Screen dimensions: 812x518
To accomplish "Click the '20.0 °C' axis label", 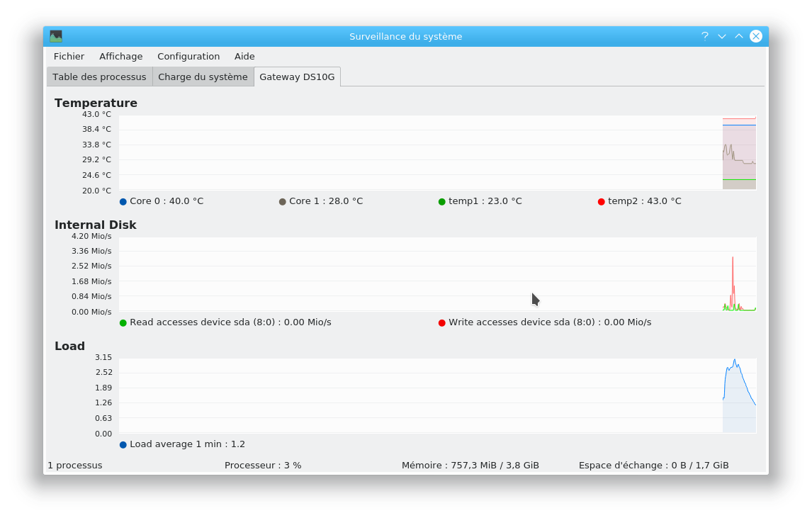I will click(x=97, y=191).
